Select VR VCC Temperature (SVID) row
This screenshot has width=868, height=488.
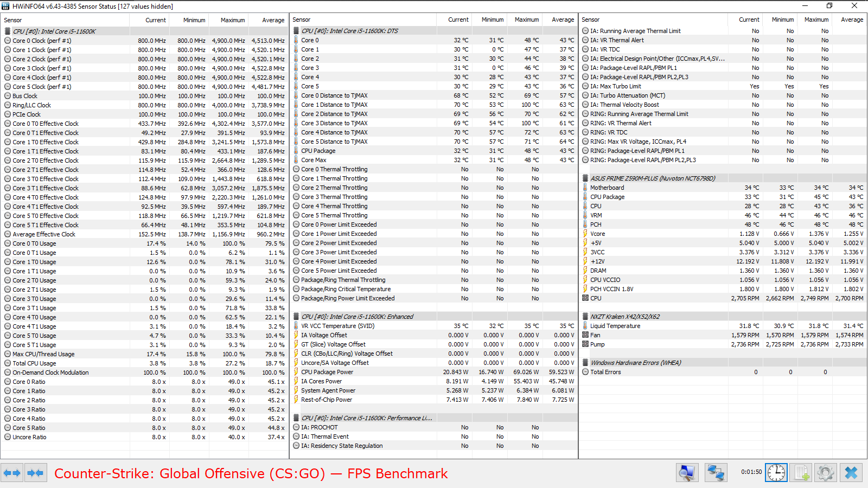433,326
